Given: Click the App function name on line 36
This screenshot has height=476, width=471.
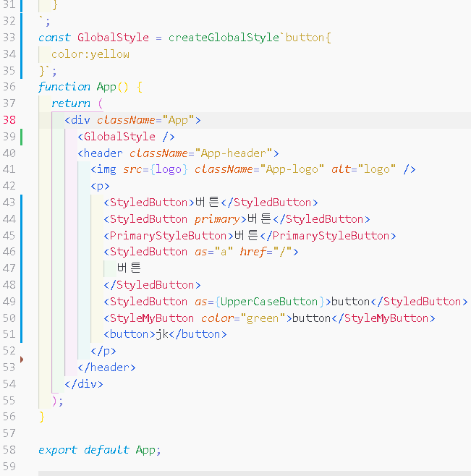Looking at the screenshot, I should 106,87.
